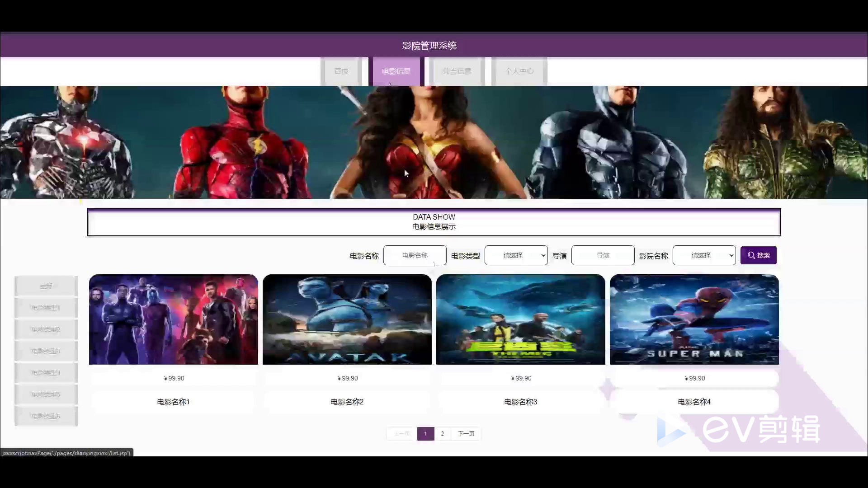Click the superhero banner image
The height and width of the screenshot is (488, 868).
coord(434,142)
